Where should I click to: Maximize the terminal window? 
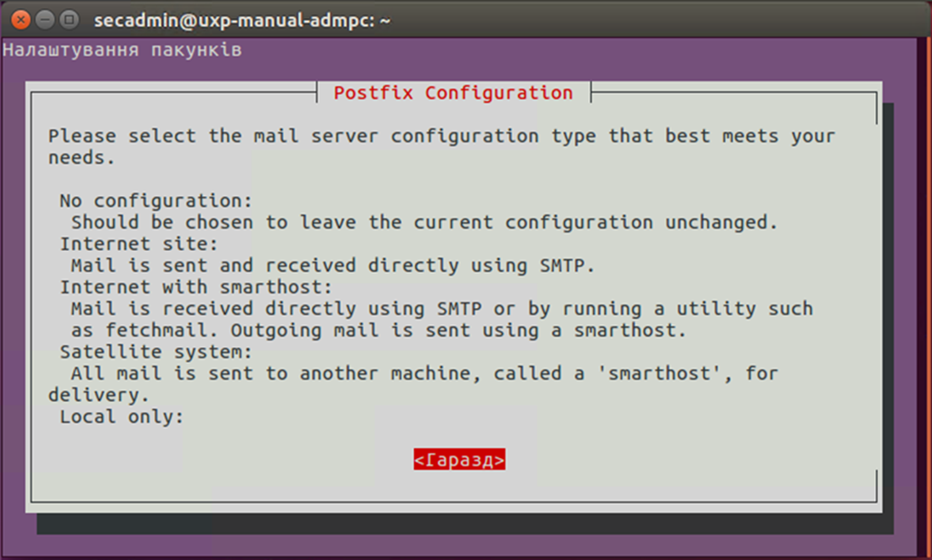pyautogui.click(x=70, y=19)
